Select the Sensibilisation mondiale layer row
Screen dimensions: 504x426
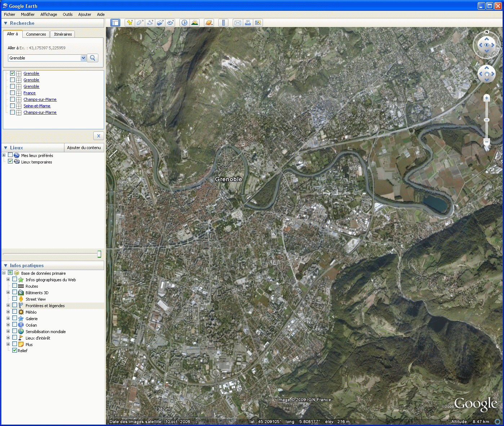[x=46, y=332]
